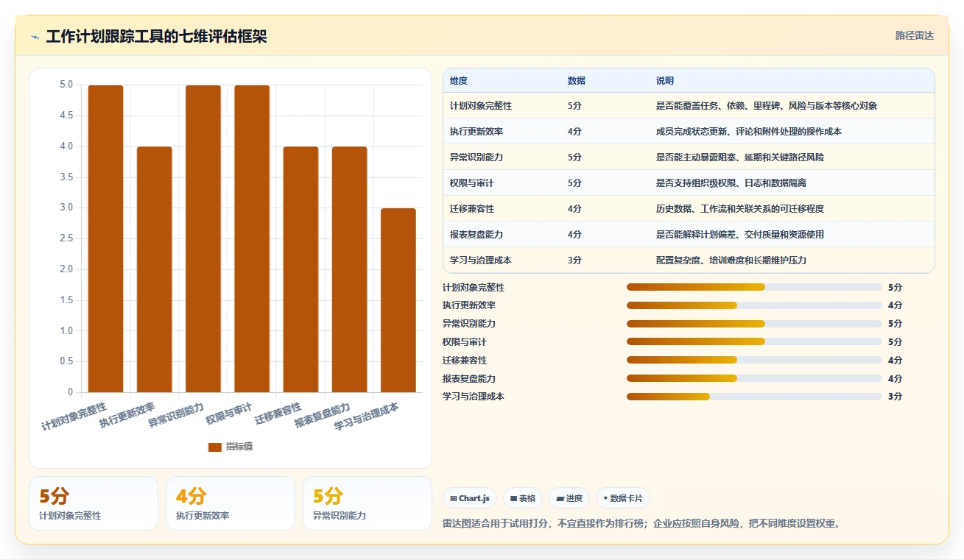Click the Chart.js chip
Viewport: 964px width, 560px height.
point(470,498)
